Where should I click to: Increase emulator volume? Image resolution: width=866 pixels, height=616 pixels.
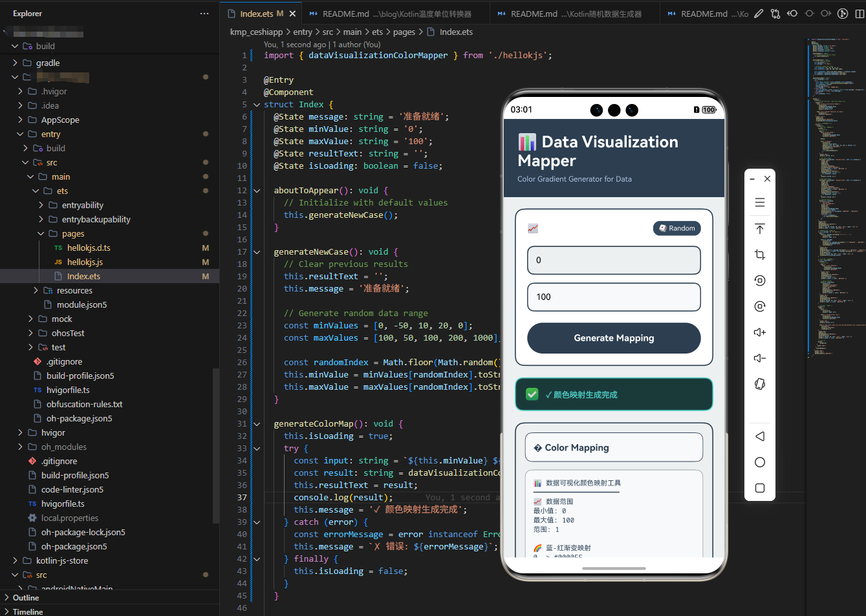coord(760,332)
